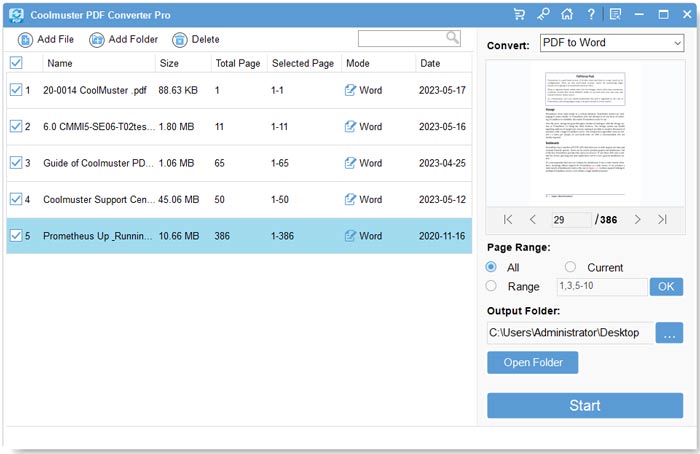
Task: Select the Guide of Coolmuster PD file name
Action: click(x=98, y=163)
